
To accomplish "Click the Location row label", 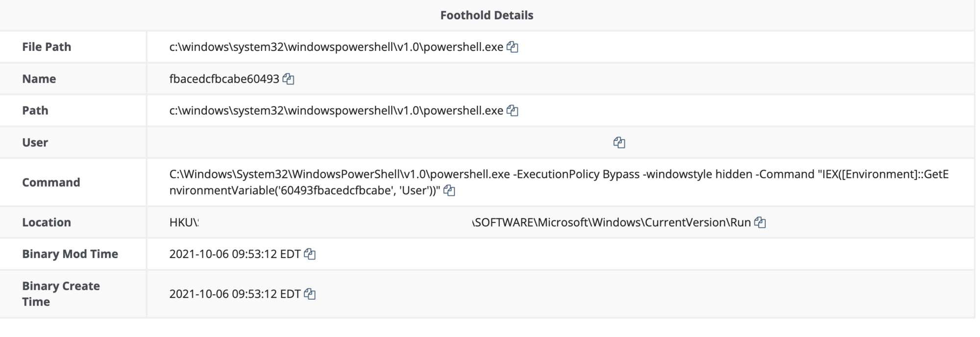I will point(47,222).
